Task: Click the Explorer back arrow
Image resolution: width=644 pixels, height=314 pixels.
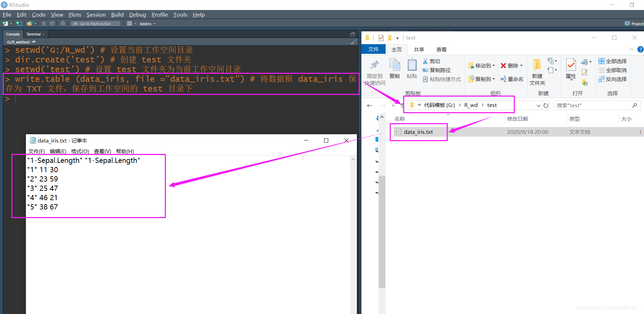Action: coord(370,106)
